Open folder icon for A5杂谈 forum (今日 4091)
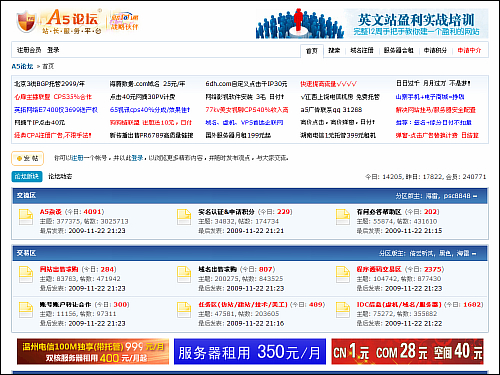500x375 pixels. point(26,217)
